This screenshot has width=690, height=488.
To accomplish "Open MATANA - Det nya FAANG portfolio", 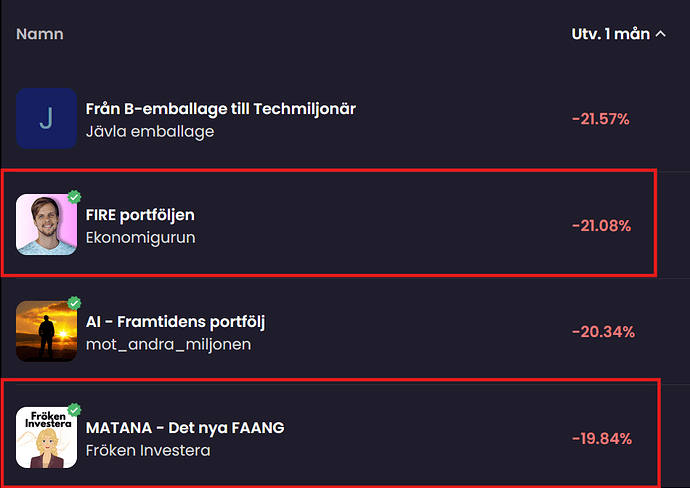I will click(185, 428).
